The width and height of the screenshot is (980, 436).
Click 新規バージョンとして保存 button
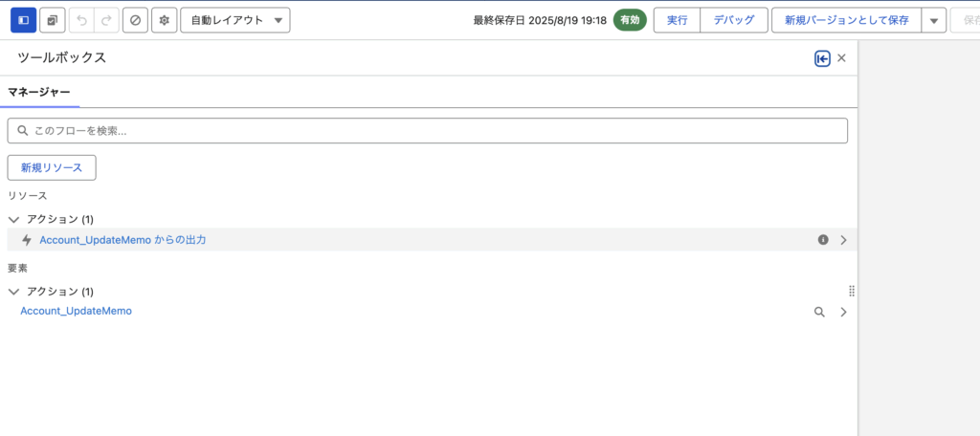click(846, 20)
